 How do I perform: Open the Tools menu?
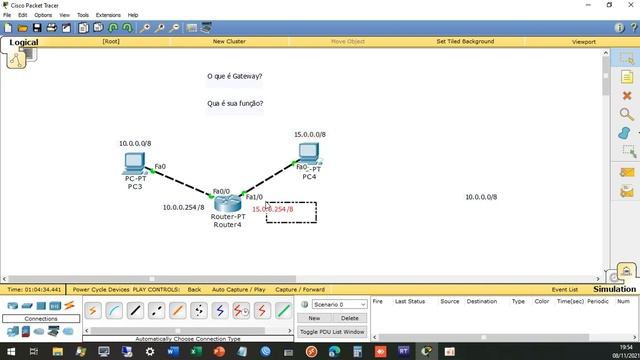point(83,15)
